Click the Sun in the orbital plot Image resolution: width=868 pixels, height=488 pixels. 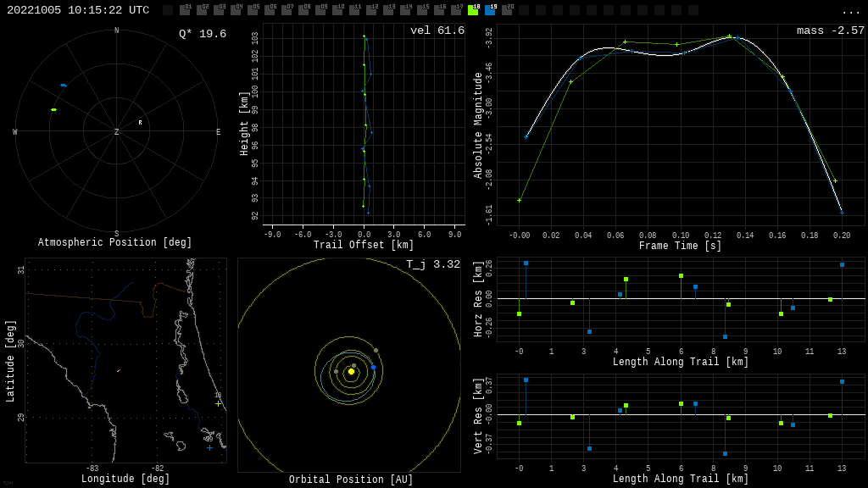(x=351, y=371)
